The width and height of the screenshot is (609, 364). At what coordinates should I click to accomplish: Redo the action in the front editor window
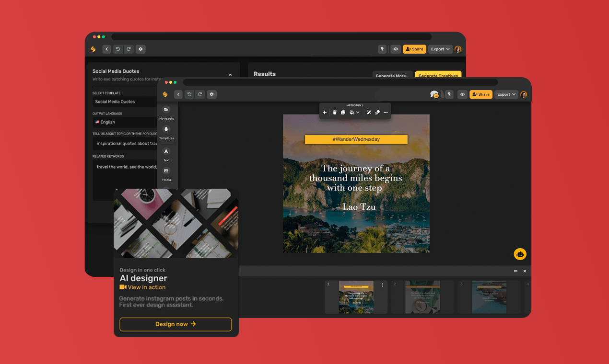(200, 94)
